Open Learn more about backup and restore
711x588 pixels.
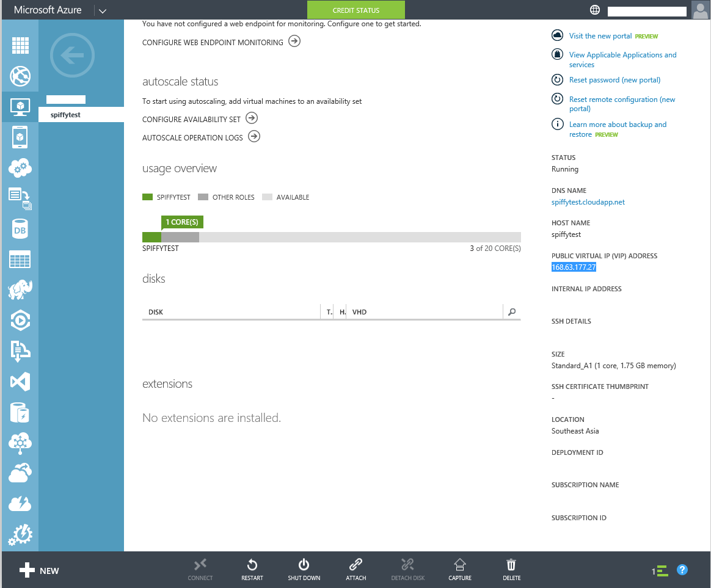(618, 129)
